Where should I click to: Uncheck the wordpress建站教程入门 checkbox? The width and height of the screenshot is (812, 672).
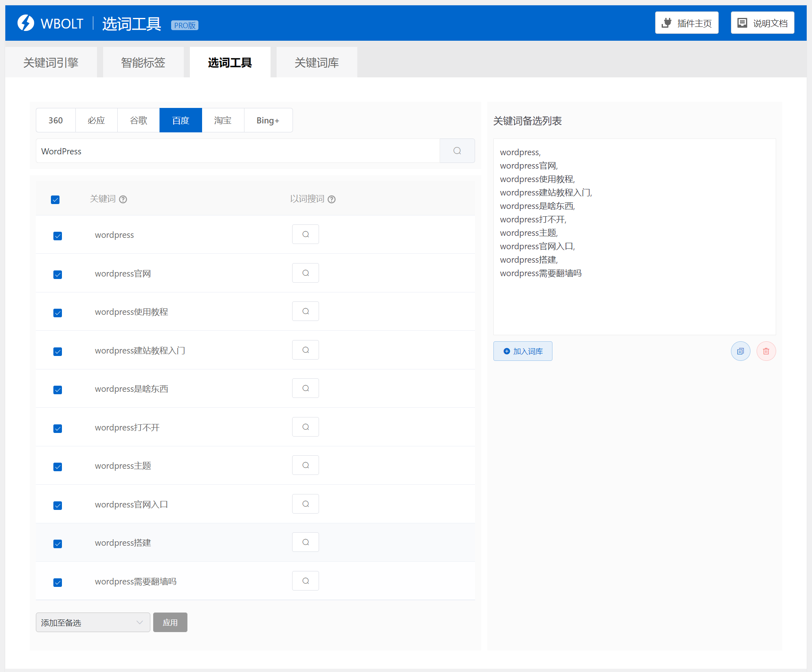click(x=58, y=351)
